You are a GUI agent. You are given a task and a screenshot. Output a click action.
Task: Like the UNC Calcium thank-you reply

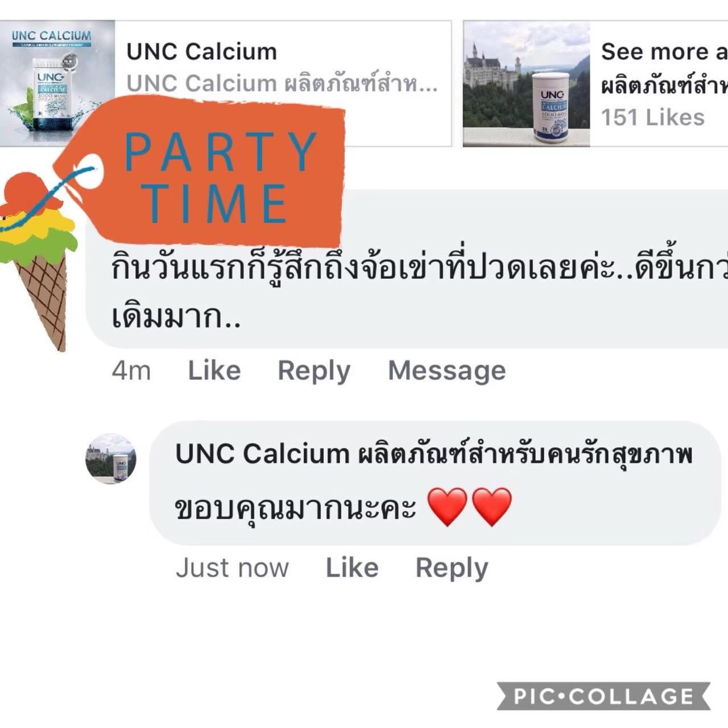[352, 568]
